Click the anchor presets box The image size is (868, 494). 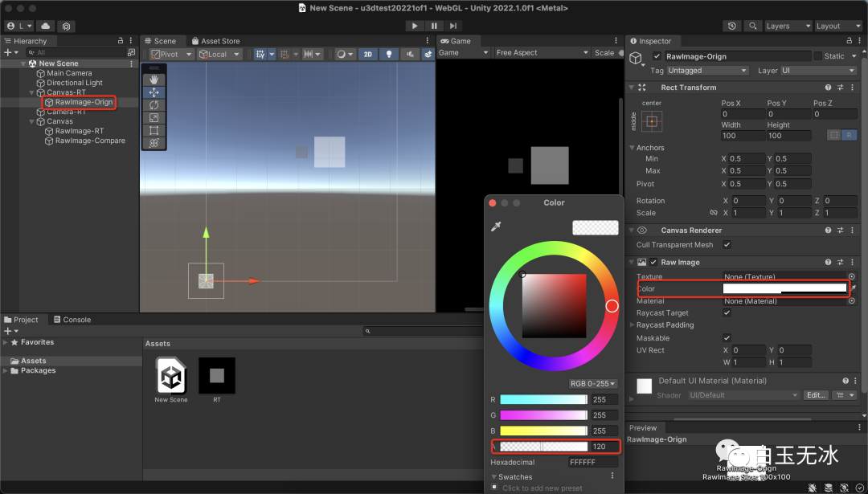click(652, 121)
